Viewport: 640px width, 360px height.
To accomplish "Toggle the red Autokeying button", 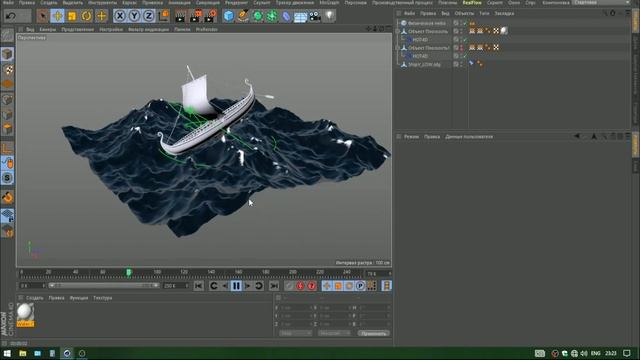I will coord(312,286).
